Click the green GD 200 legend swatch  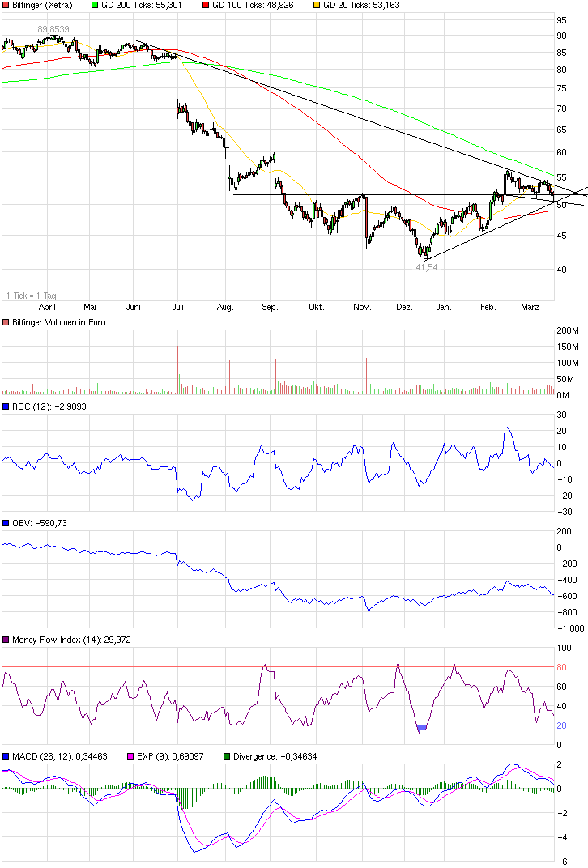point(96,5)
